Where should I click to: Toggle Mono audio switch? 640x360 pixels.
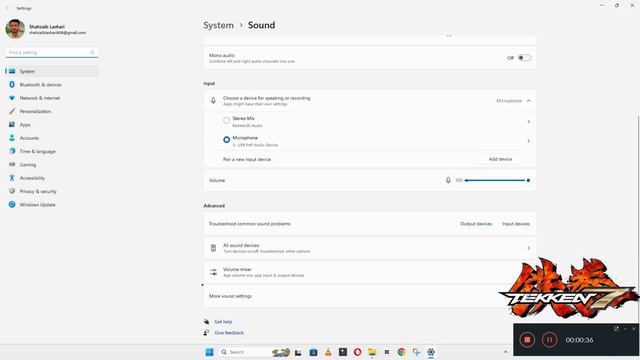[x=524, y=58]
